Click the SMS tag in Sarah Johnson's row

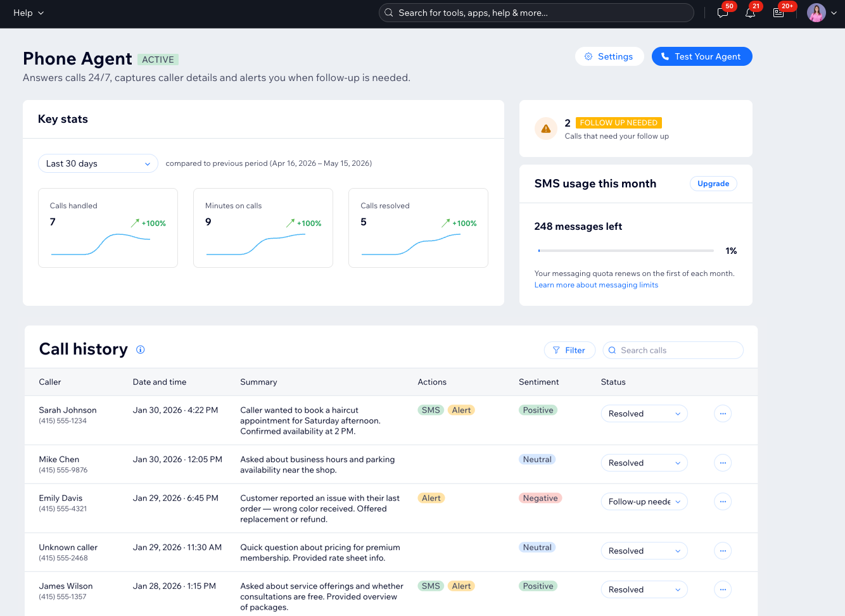[431, 410]
